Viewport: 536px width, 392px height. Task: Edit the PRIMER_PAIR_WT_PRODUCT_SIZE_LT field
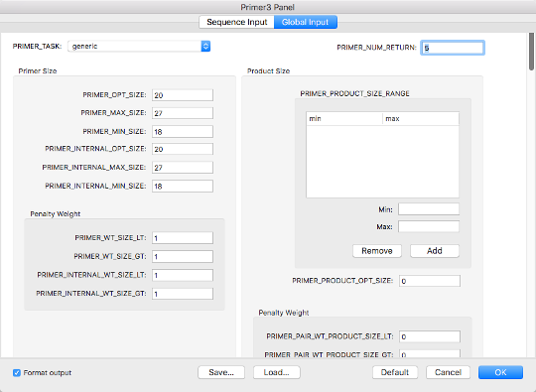click(430, 336)
